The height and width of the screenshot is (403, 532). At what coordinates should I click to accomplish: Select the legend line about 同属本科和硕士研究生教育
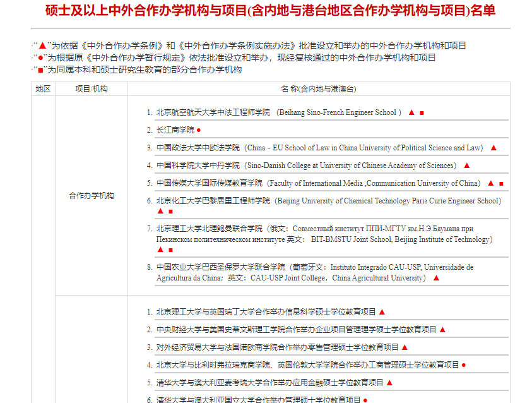pos(137,70)
